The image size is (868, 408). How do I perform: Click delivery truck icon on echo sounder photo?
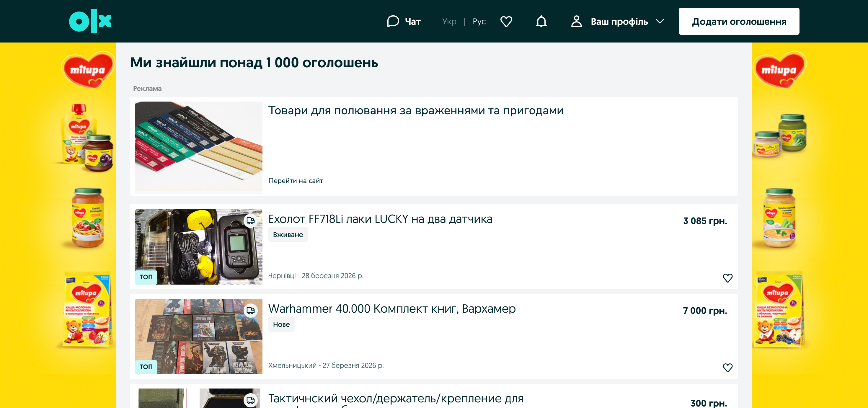coord(250,221)
